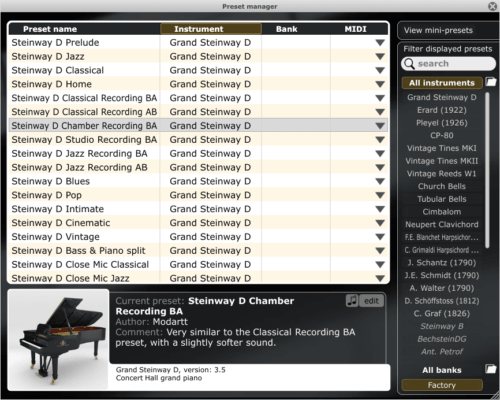The image size is (500, 400).
Task: Filter by Vintage Tines MKII instrument
Action: [x=442, y=161]
